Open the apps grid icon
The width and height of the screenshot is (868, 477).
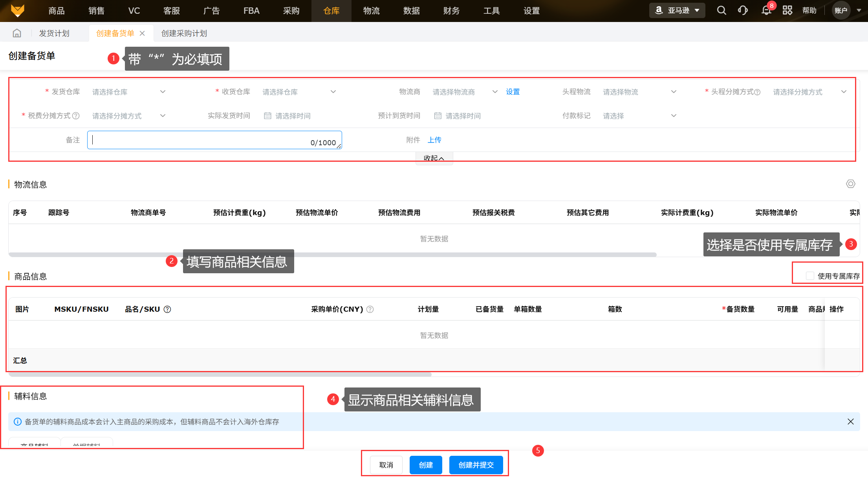[x=787, y=11]
